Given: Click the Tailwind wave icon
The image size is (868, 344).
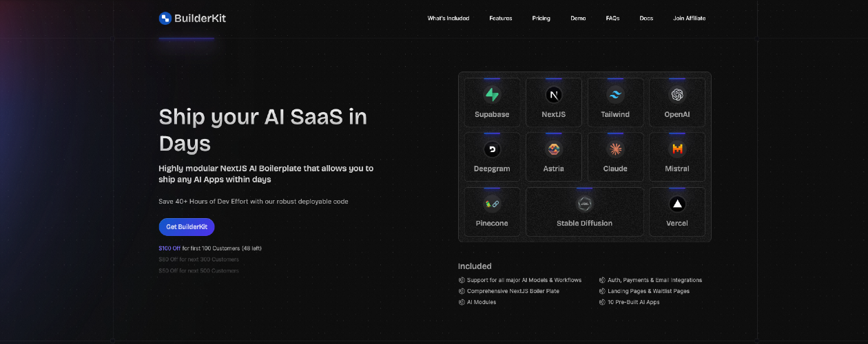Looking at the screenshot, I should [x=615, y=95].
